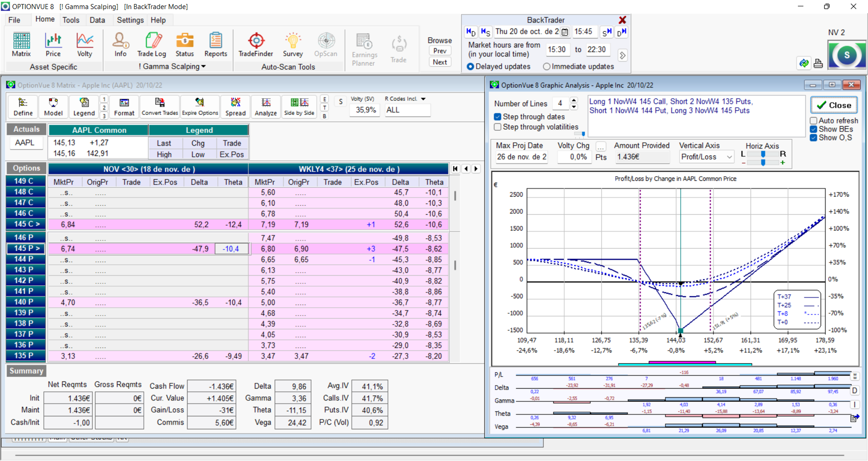Open the Info icon

(x=120, y=45)
